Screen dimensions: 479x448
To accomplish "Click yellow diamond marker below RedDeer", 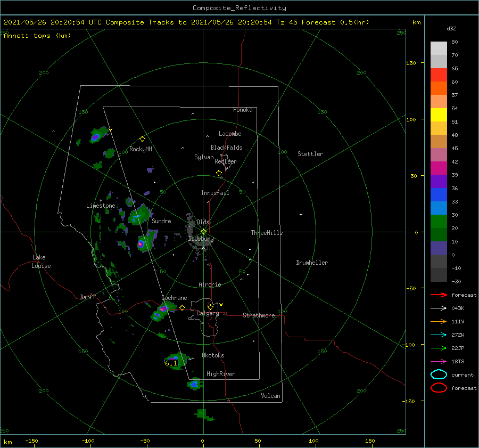I will click(x=219, y=173).
